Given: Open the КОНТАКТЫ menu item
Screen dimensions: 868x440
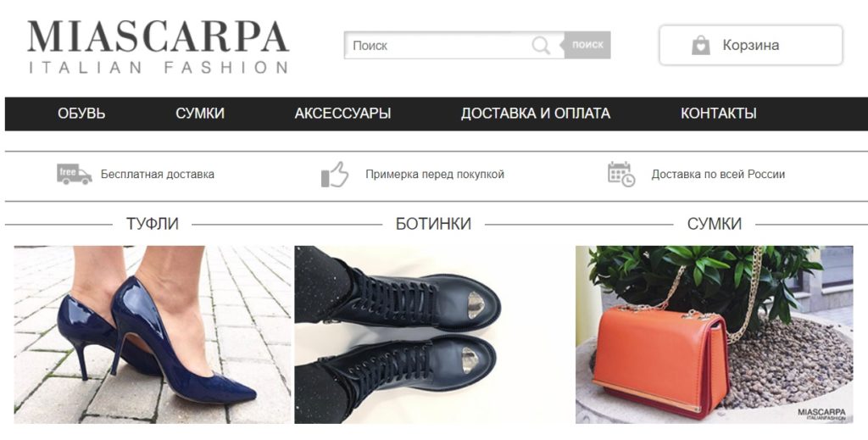Looking at the screenshot, I should click(719, 114).
